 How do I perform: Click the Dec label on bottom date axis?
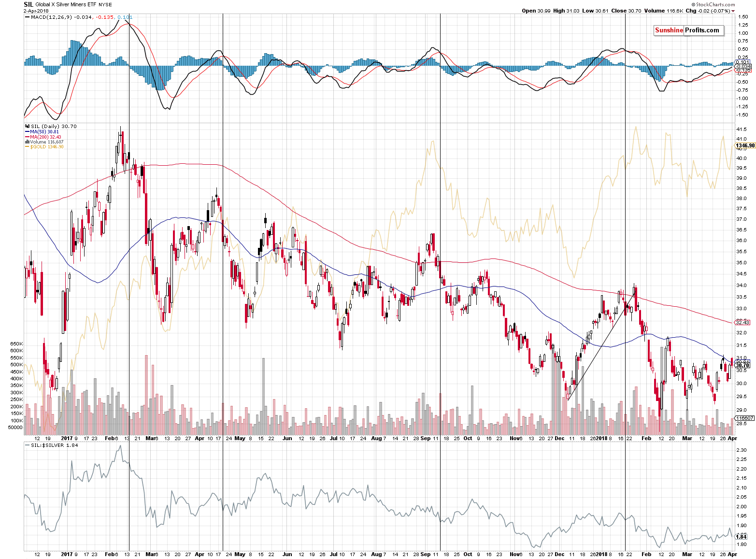(559, 554)
